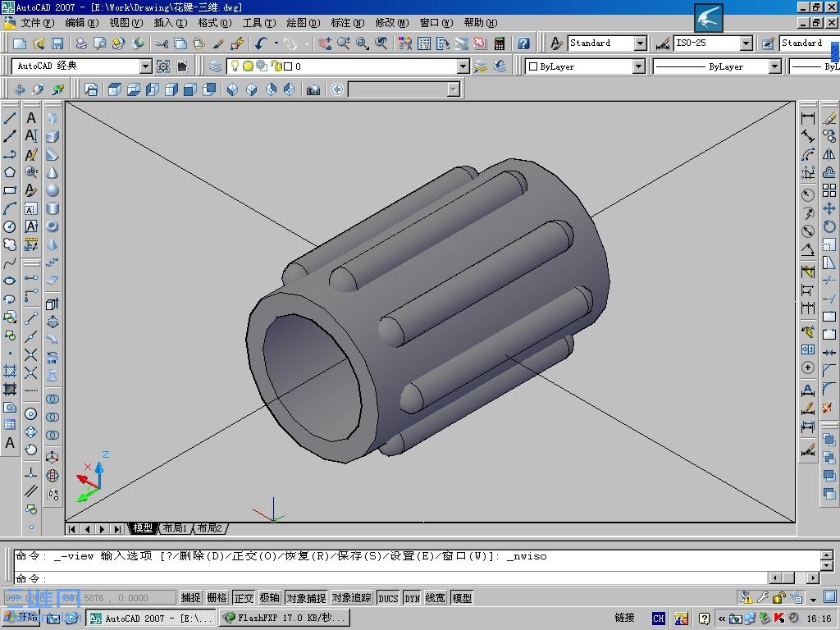Click the Named Views icon
Screen dimensions: 840x630
pos(91,89)
